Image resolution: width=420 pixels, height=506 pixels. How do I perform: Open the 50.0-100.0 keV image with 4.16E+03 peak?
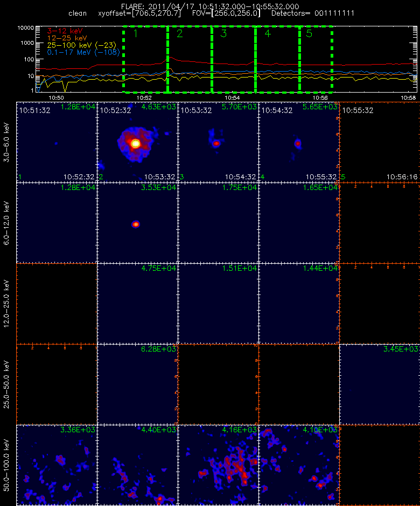click(x=218, y=465)
